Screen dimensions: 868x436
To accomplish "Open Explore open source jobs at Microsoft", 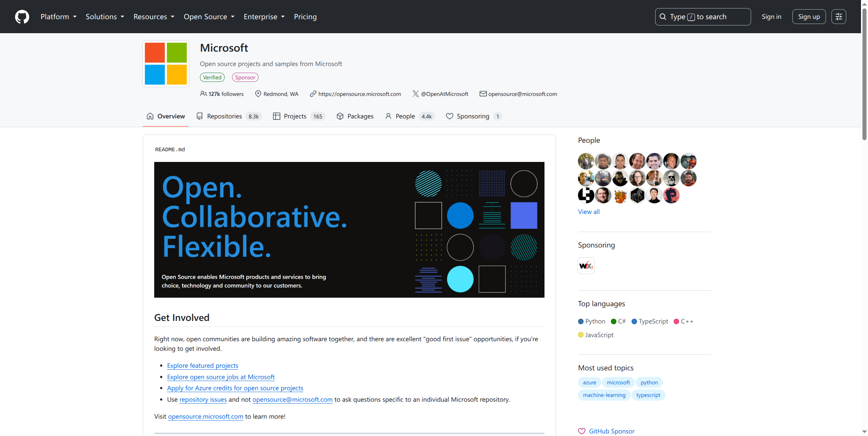I will 221,377.
